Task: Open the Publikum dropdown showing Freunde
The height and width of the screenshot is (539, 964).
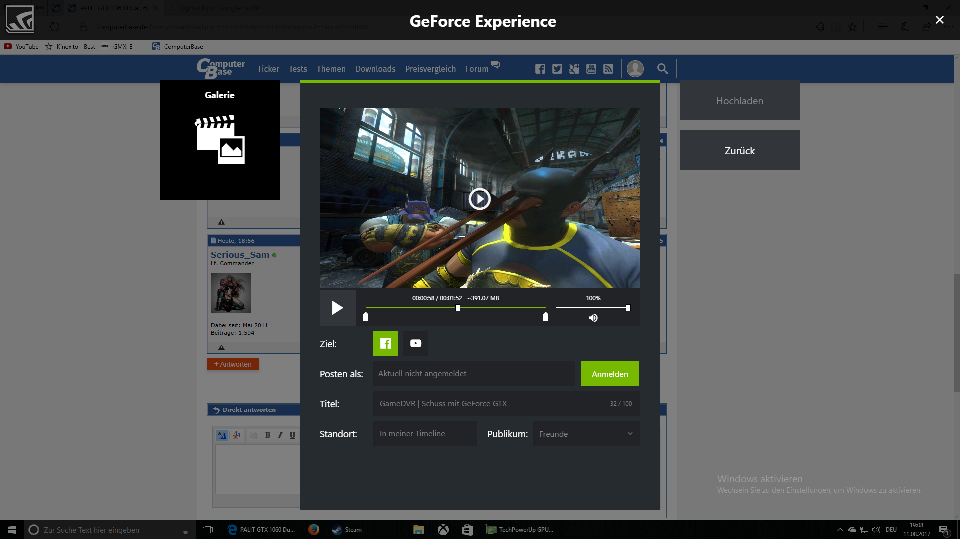Action: coord(586,434)
